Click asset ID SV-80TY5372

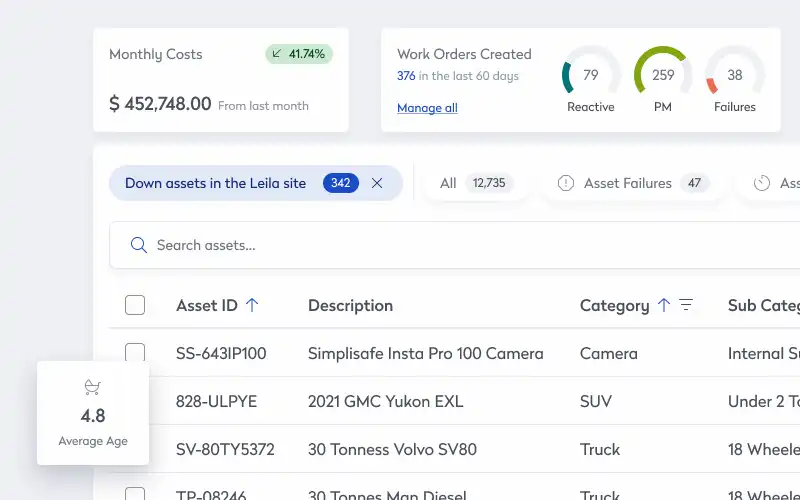(x=225, y=449)
